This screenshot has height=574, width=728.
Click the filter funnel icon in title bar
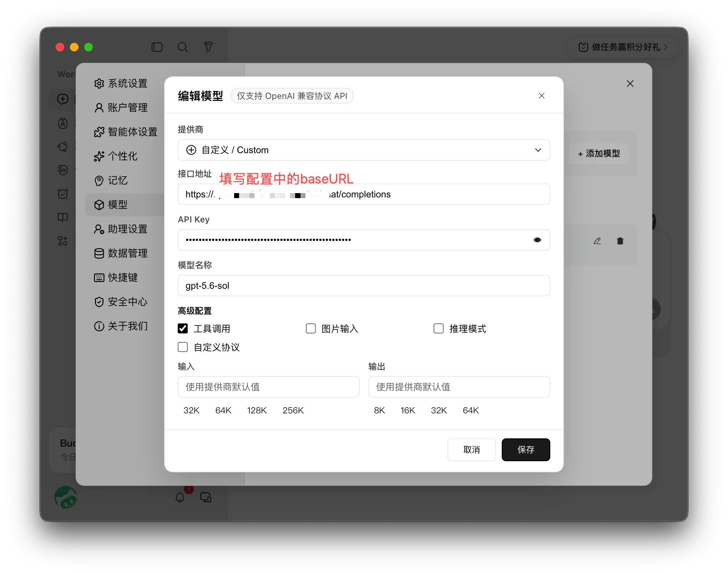coord(208,47)
